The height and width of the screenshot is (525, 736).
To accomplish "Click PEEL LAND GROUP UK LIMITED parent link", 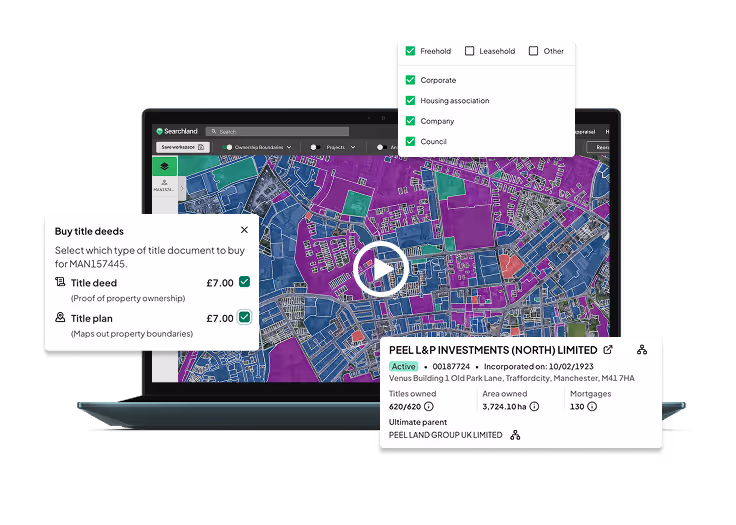I will (445, 435).
